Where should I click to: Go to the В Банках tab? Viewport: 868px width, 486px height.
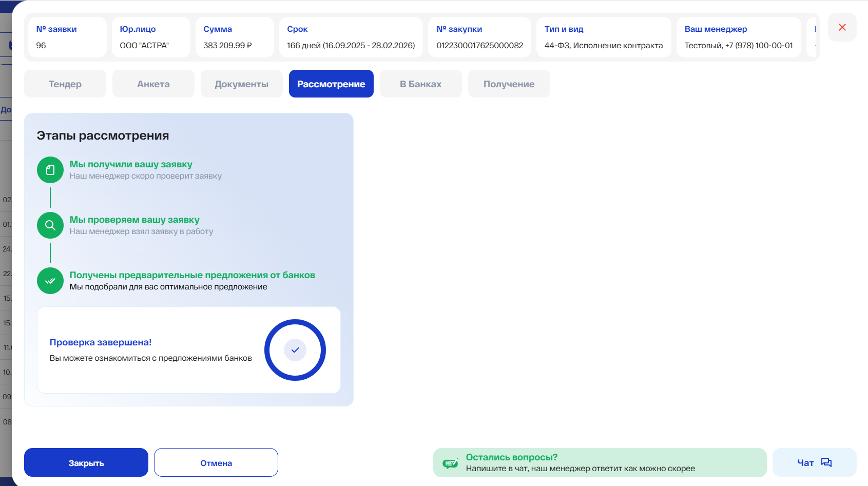click(x=421, y=84)
